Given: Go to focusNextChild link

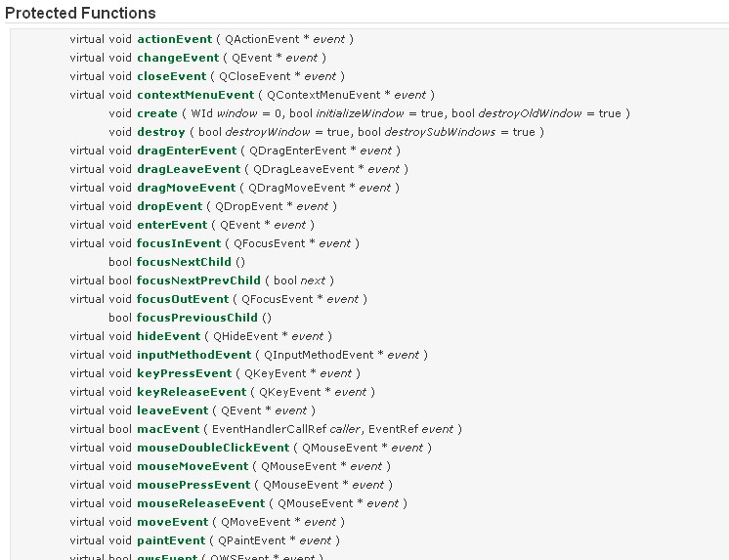Looking at the screenshot, I should (184, 262).
